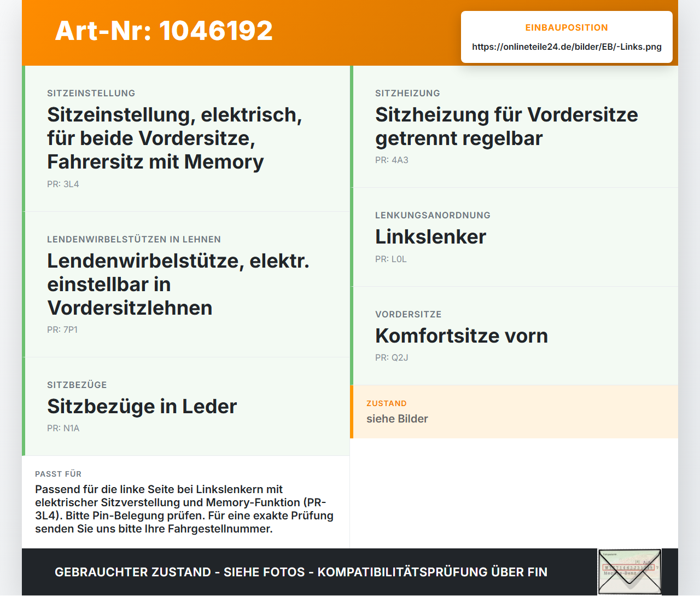Click the SITZHEIZUNG category label
Screen dimensions: 700x596
point(407,93)
